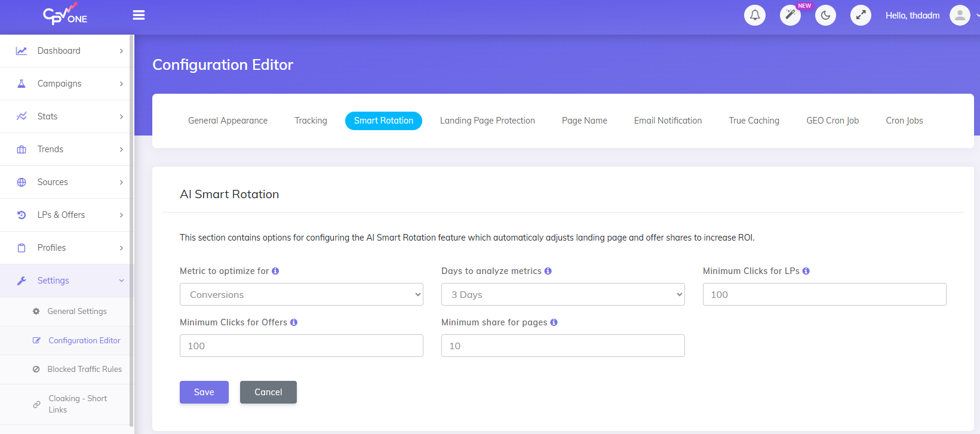Open the magic wand NEW feature icon
Viewport: 980px width, 434px height.
tap(790, 16)
